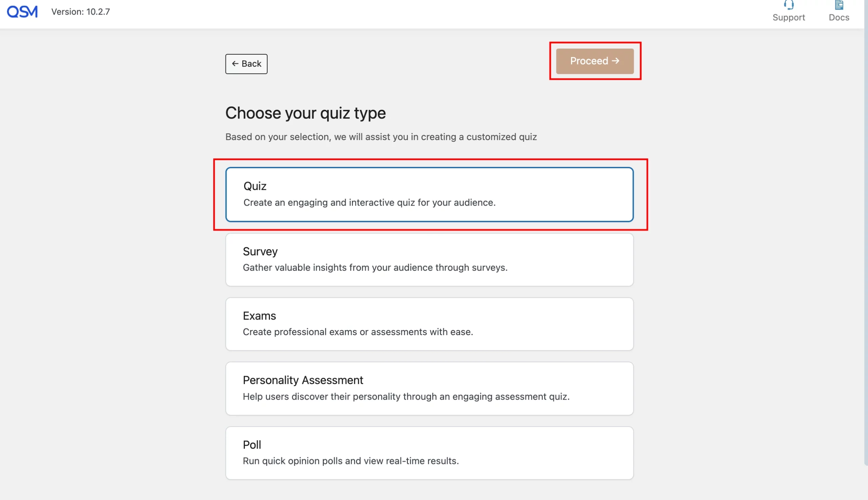Choose the Personality Assessment quiz type
868x500 pixels.
coord(429,388)
